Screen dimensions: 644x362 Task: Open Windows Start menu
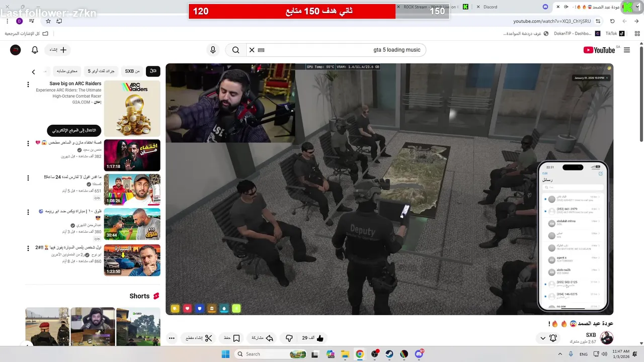(225, 354)
